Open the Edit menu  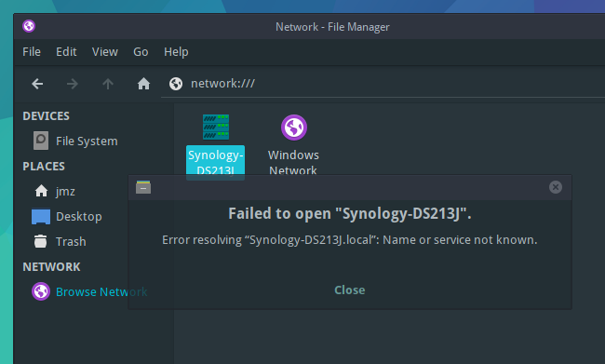66,52
